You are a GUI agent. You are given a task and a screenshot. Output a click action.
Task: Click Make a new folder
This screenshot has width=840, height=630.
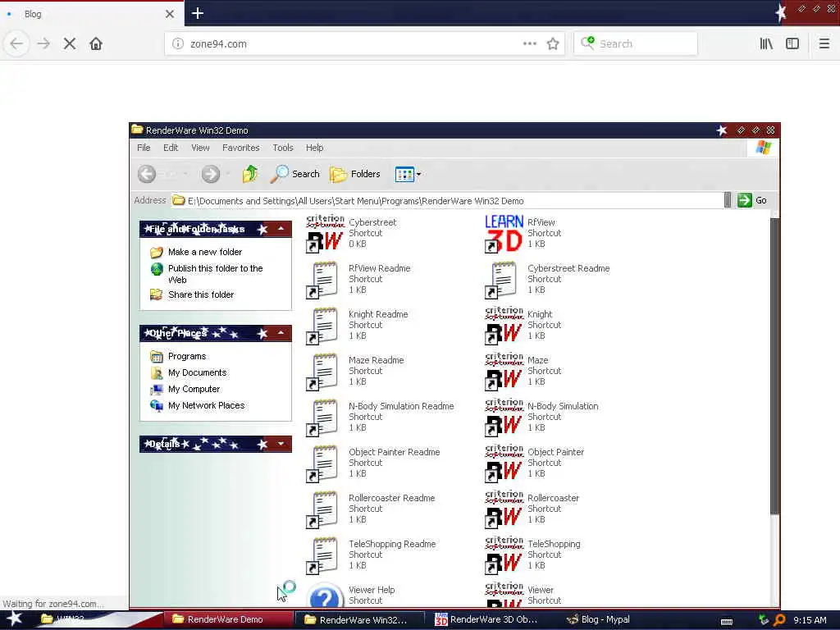pyautogui.click(x=205, y=252)
